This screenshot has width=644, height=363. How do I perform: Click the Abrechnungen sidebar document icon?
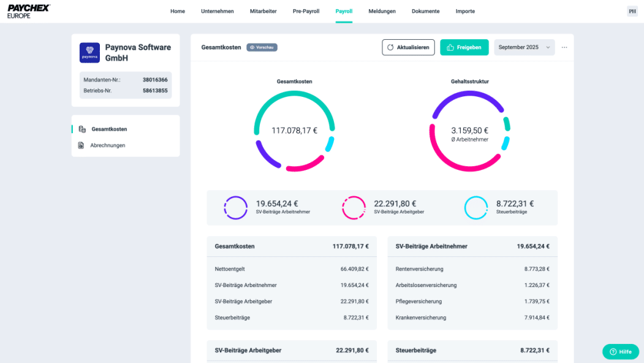(81, 145)
